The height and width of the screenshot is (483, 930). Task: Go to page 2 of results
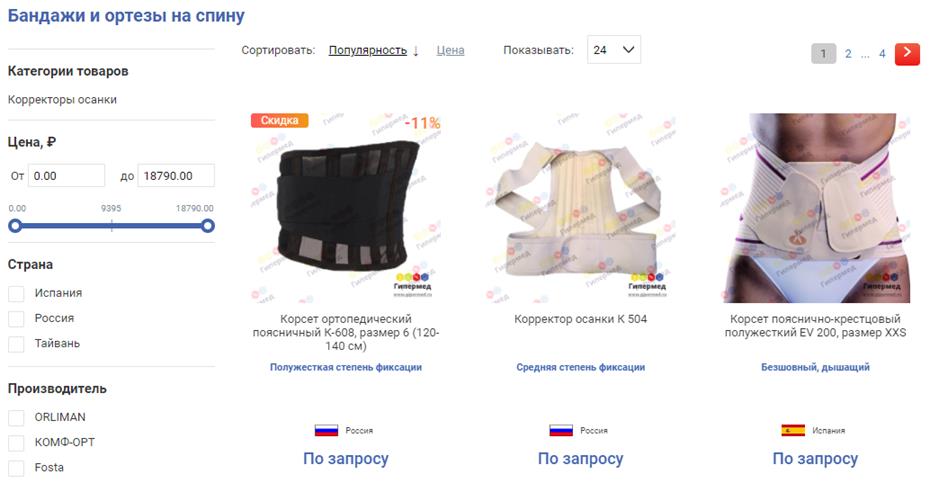pyautogui.click(x=848, y=54)
